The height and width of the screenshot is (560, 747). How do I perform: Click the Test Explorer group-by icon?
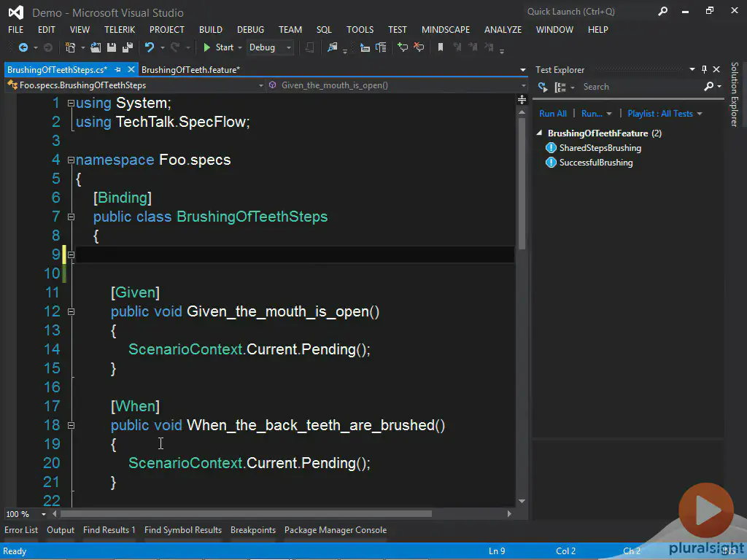(x=560, y=87)
